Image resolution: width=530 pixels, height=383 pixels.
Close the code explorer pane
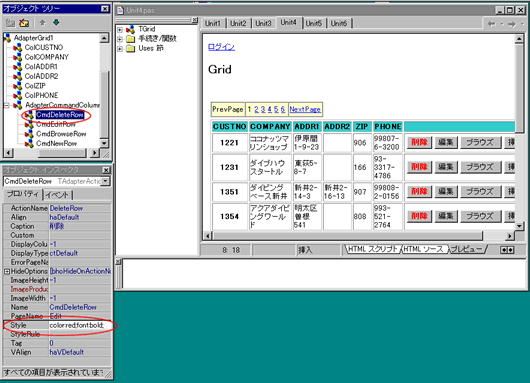(x=195, y=20)
